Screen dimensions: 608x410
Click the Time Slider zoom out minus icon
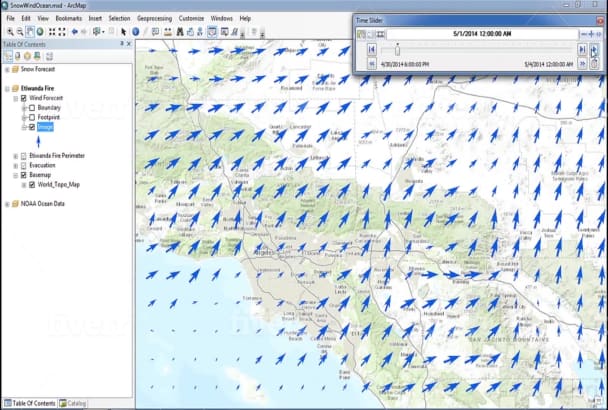pos(584,34)
